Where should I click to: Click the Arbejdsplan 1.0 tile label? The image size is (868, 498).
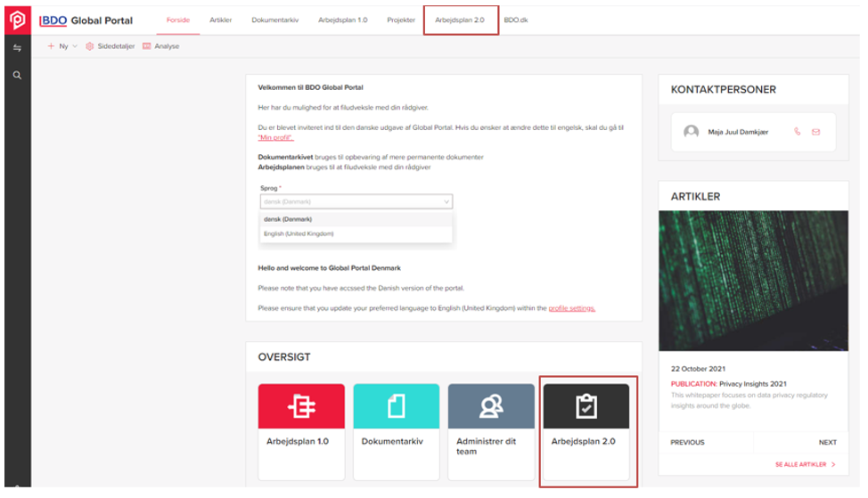click(298, 441)
